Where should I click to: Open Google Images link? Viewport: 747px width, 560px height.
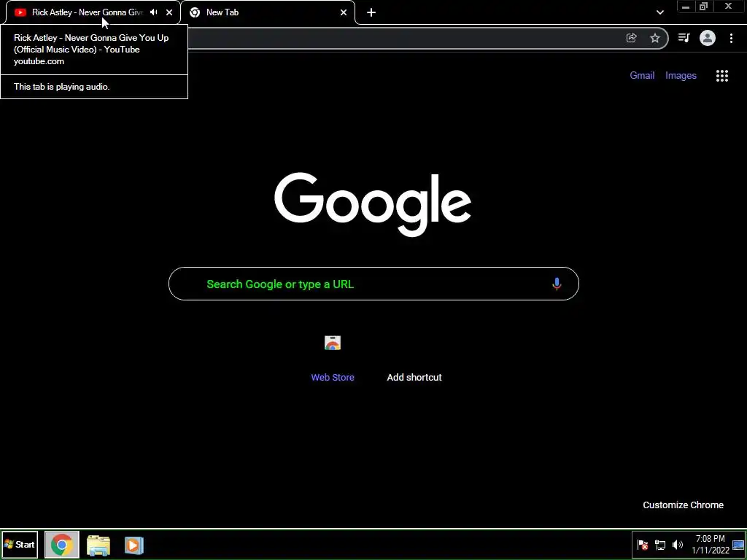pyautogui.click(x=681, y=75)
